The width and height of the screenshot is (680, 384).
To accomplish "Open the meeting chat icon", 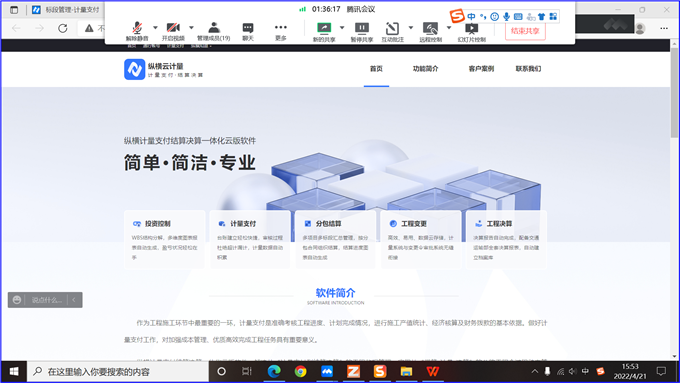I will 248,31.
